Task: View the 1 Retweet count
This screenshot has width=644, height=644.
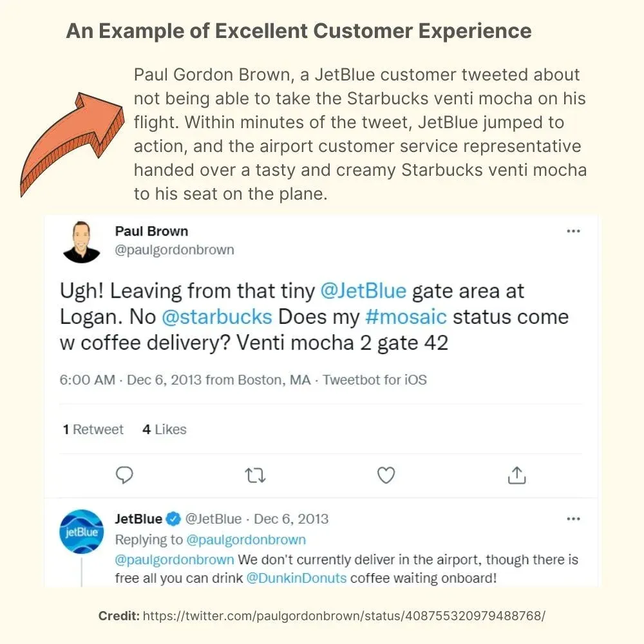Action: [92, 429]
